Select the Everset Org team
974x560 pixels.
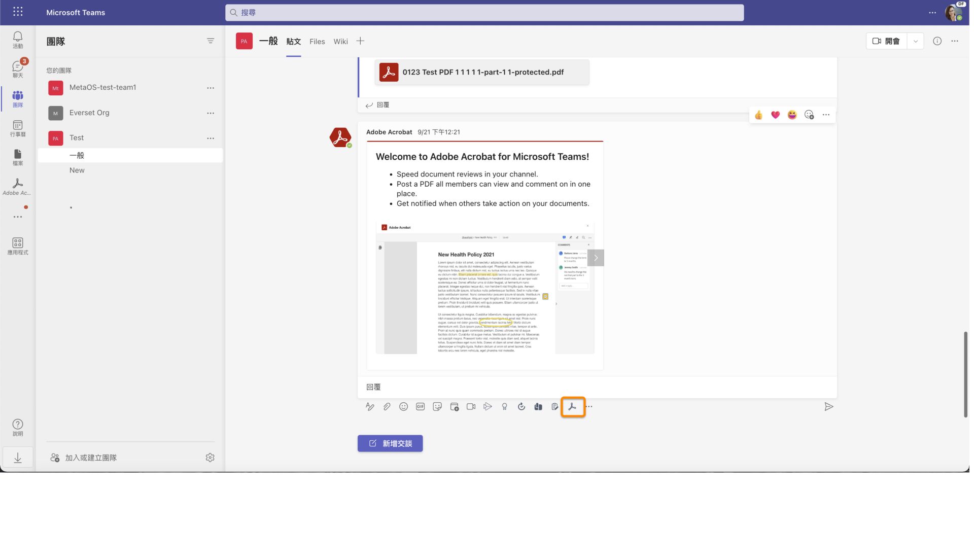click(130, 113)
